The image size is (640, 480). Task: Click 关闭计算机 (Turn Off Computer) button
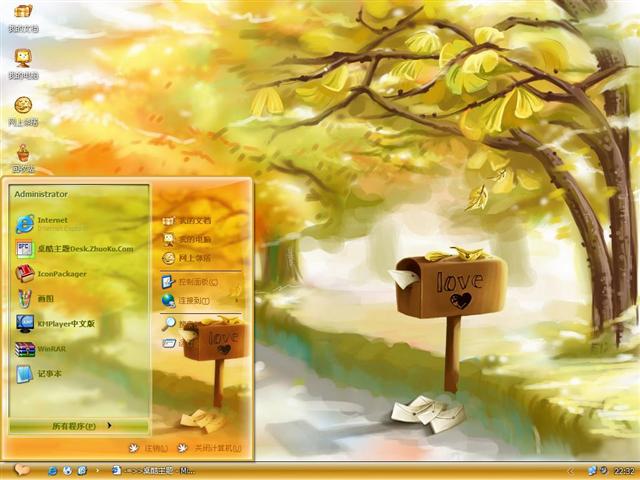click(x=209, y=448)
